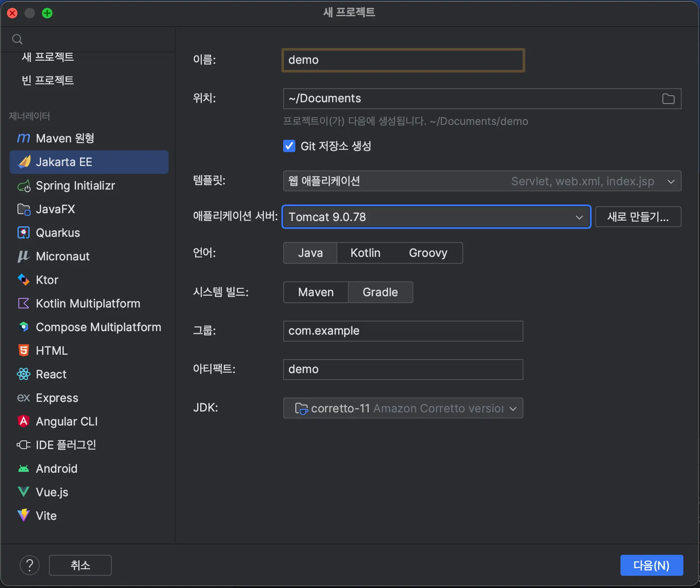700x588 pixels.
Task: Open the 템플릿 template dropdown
Action: point(482,181)
